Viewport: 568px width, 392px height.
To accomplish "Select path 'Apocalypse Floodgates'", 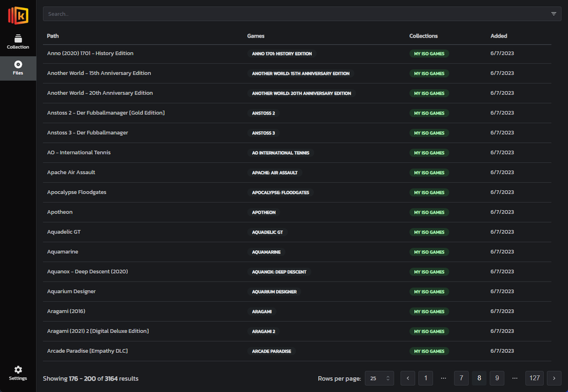I will (x=77, y=192).
